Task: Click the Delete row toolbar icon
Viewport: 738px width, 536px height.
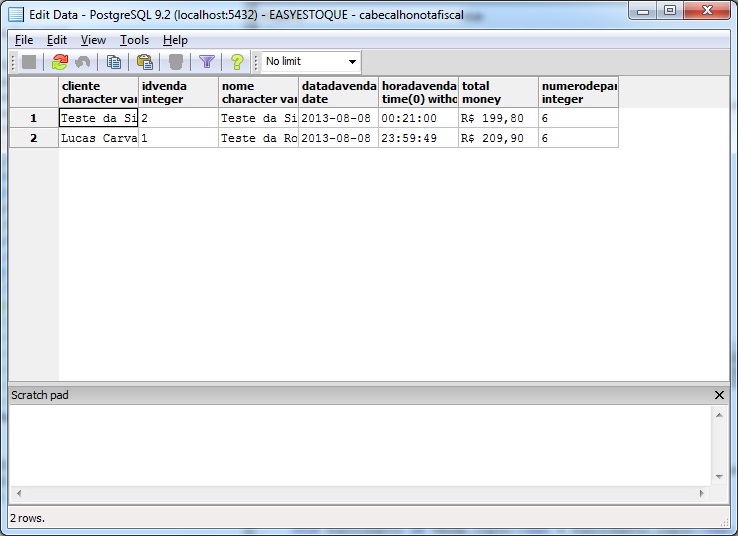Action: pos(176,62)
